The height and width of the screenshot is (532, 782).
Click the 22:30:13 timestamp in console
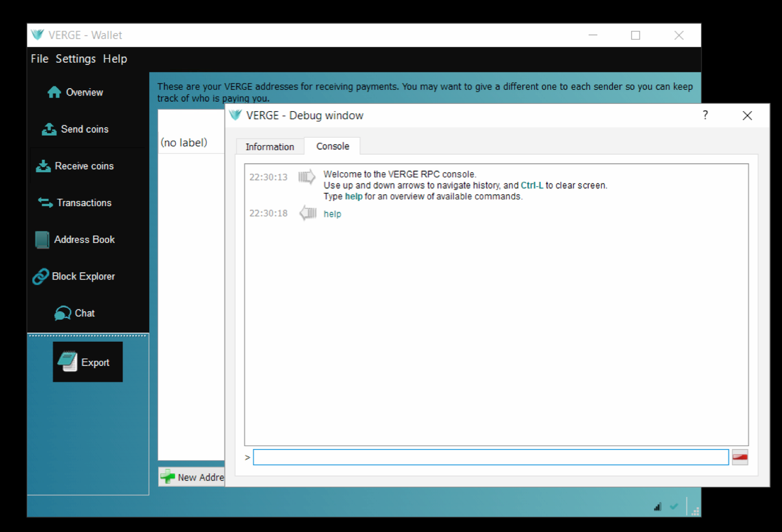pyautogui.click(x=268, y=177)
